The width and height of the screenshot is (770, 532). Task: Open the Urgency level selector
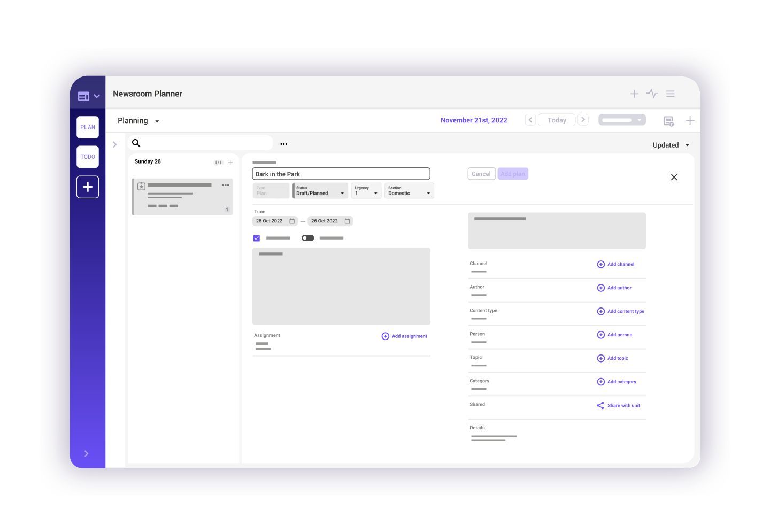(366, 191)
